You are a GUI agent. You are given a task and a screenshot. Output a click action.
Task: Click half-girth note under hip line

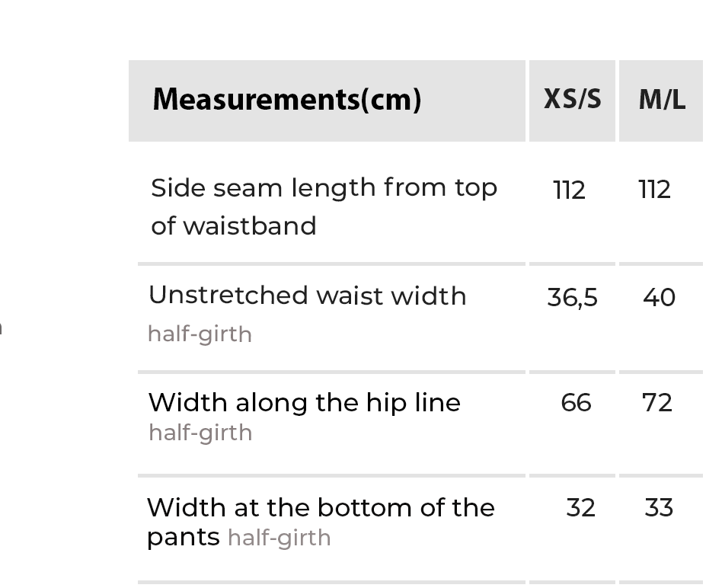click(x=200, y=433)
